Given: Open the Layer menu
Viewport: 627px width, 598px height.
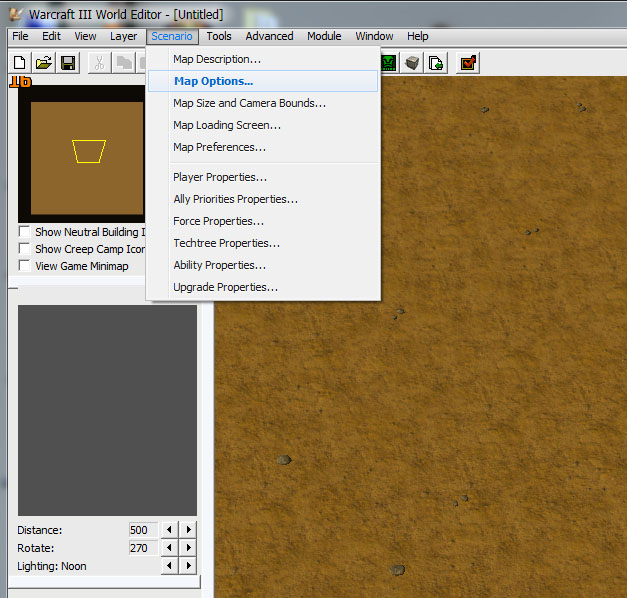Looking at the screenshot, I should [x=124, y=36].
